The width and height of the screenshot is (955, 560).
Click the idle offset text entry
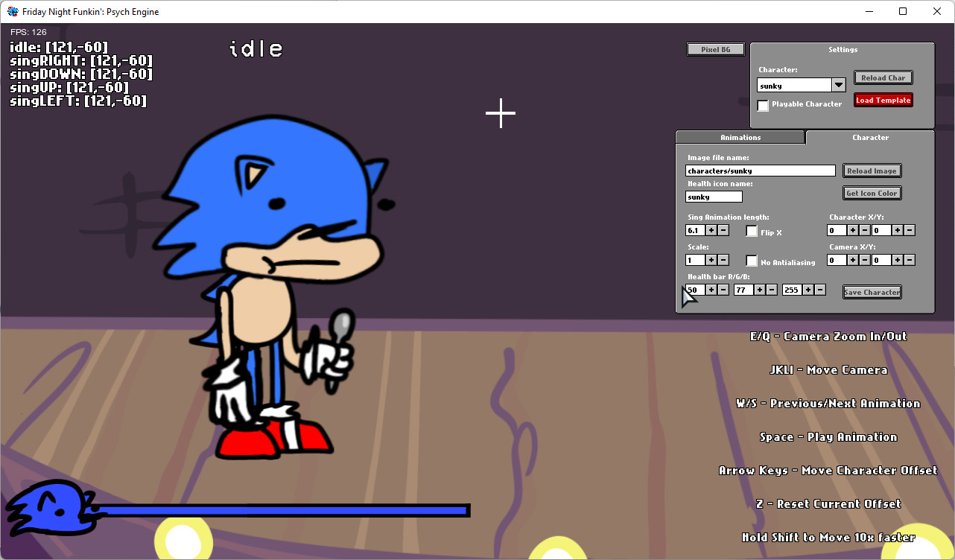(x=58, y=48)
